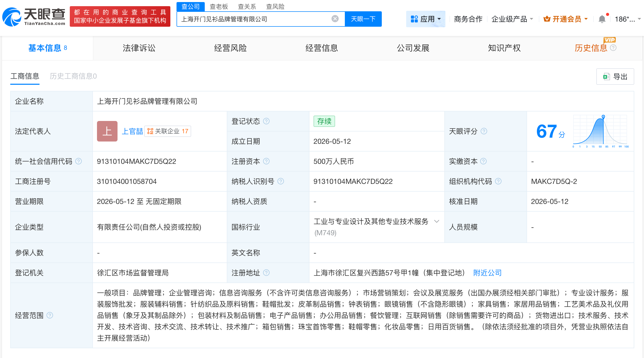Click help icon next to 统一社会信用代码
644x358 pixels.
tap(79, 161)
